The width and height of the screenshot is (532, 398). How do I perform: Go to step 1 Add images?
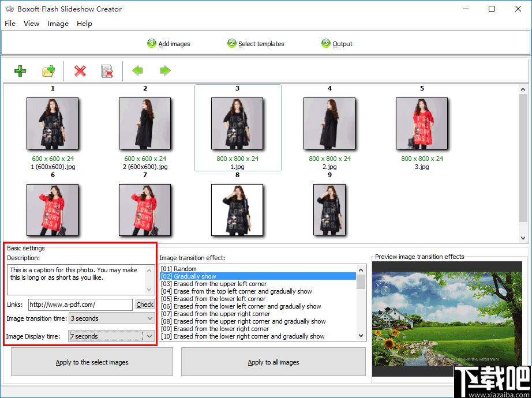[168, 44]
